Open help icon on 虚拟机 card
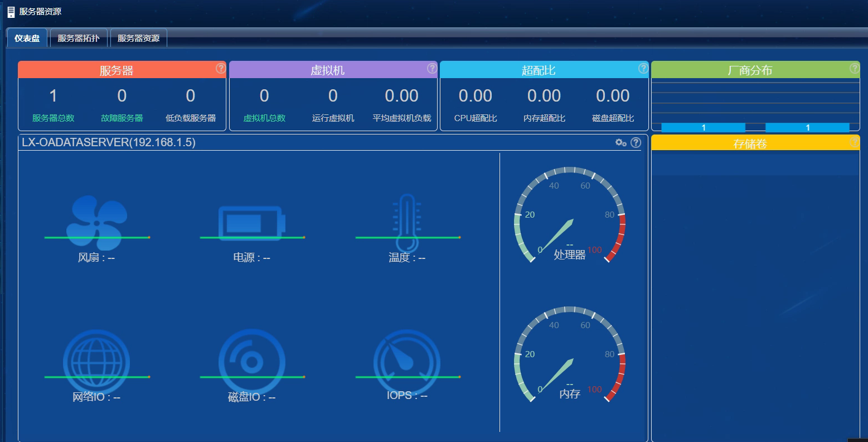This screenshot has width=868, height=442. 432,68
